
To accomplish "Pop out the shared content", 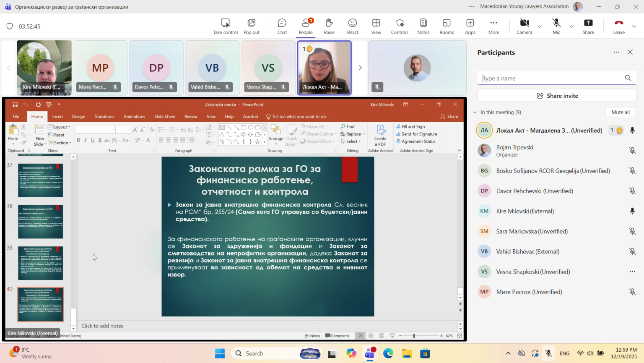I will coord(251,26).
